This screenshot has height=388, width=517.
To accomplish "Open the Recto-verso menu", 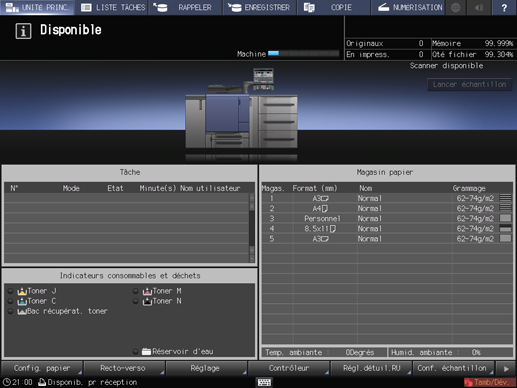I will click(124, 368).
